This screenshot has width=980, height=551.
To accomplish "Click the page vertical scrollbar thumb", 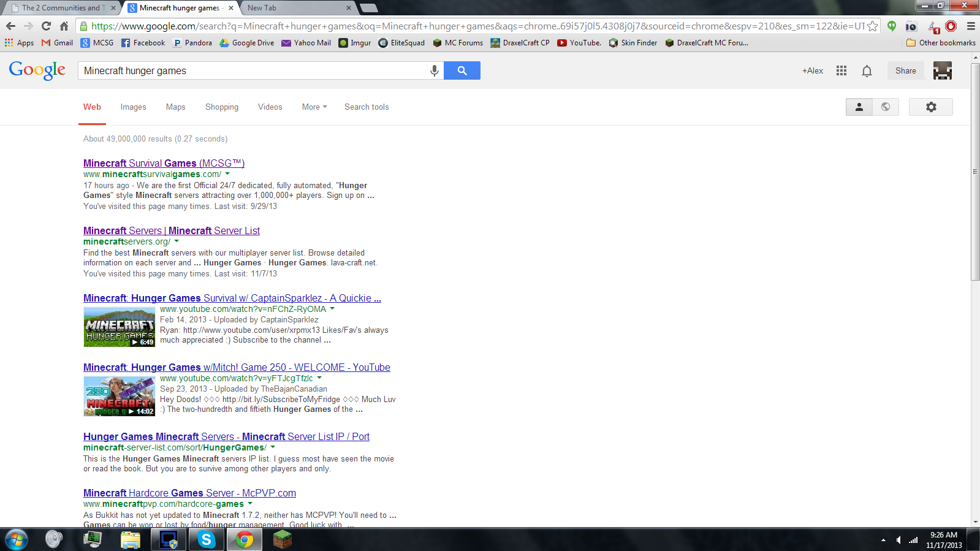I will [975, 172].
